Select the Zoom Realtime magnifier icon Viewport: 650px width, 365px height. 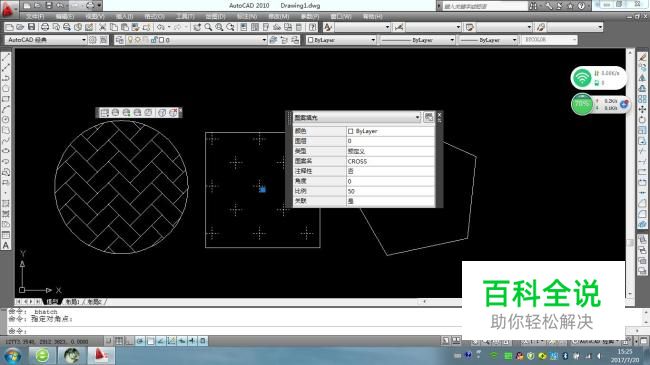pos(209,27)
